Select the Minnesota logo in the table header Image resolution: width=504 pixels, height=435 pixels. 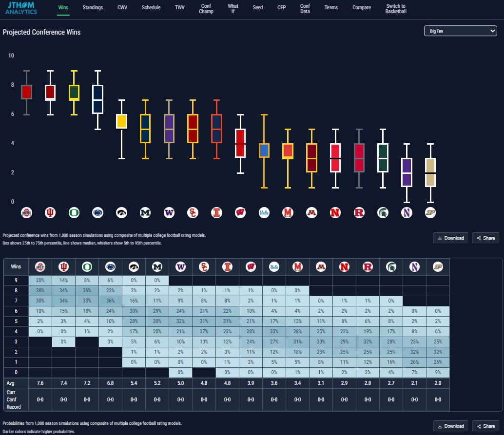[x=321, y=266]
